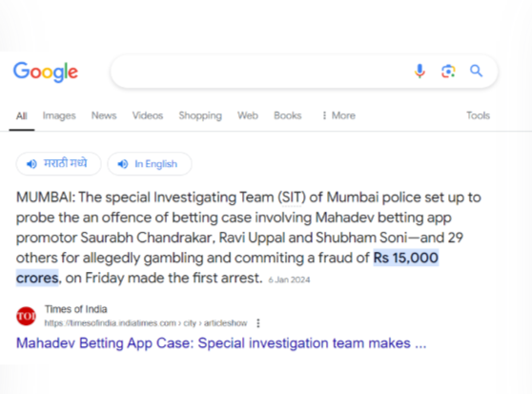Click the Google logo
The width and height of the screenshot is (532, 394).
[x=46, y=72]
